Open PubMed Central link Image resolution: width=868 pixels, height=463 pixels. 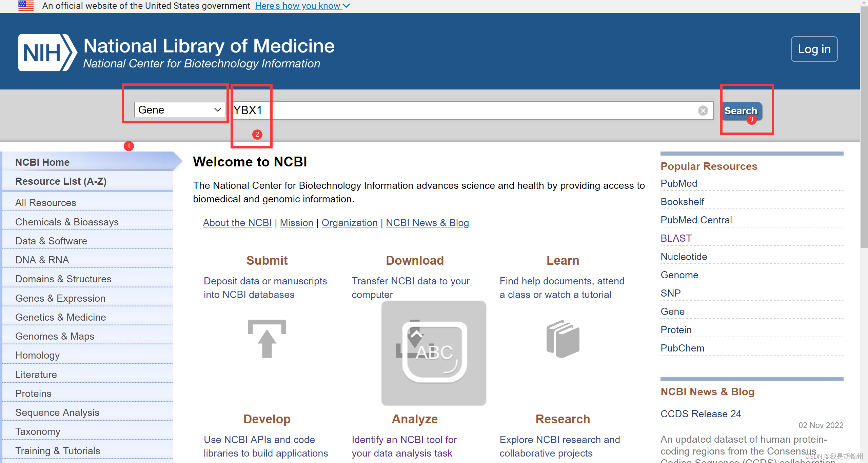(696, 220)
